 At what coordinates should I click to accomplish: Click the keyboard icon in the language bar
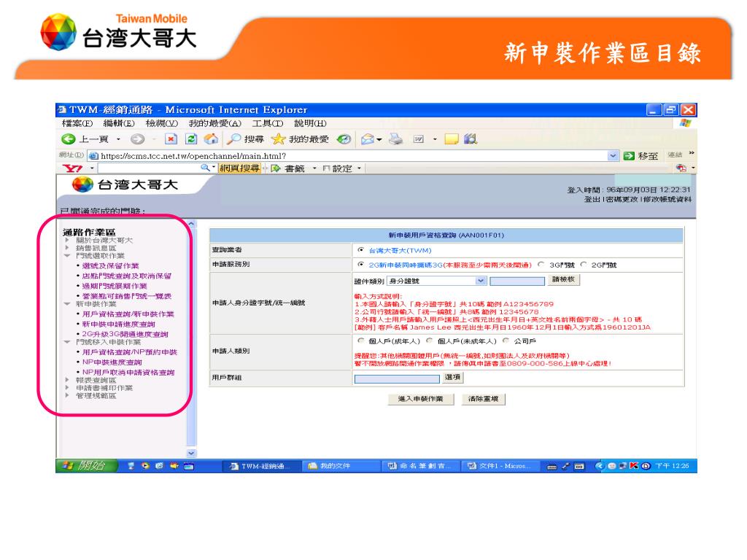(x=552, y=467)
